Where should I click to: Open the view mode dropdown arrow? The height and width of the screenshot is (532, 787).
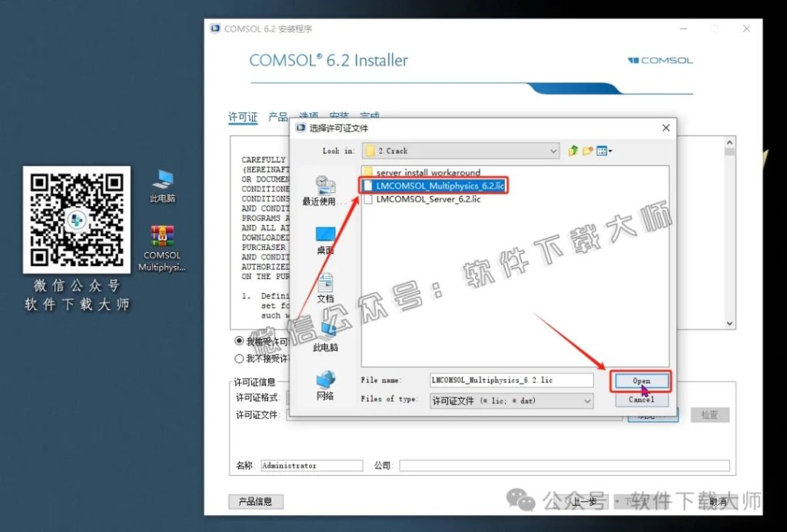click(609, 151)
